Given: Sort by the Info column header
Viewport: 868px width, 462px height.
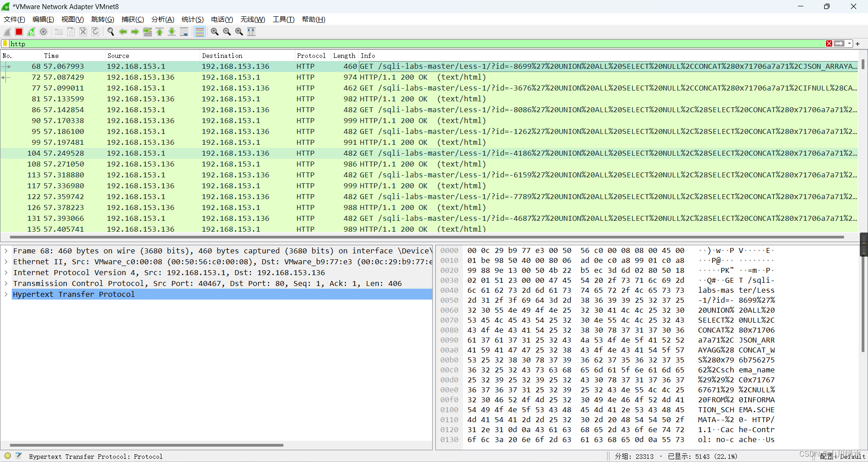Looking at the screenshot, I should point(608,56).
